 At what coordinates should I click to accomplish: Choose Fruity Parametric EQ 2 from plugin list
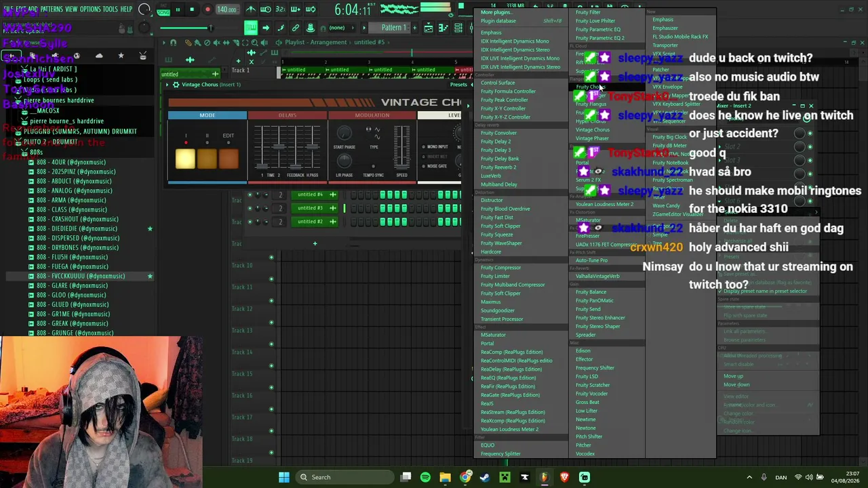pyautogui.click(x=600, y=38)
